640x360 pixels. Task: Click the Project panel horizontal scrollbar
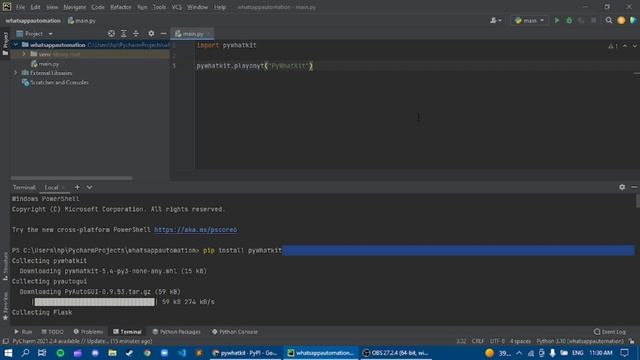(x=71, y=178)
